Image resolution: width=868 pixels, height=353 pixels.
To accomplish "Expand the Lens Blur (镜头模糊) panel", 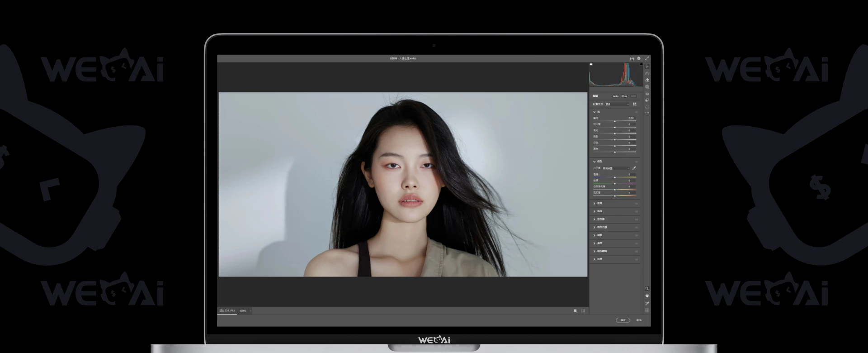I will (594, 251).
